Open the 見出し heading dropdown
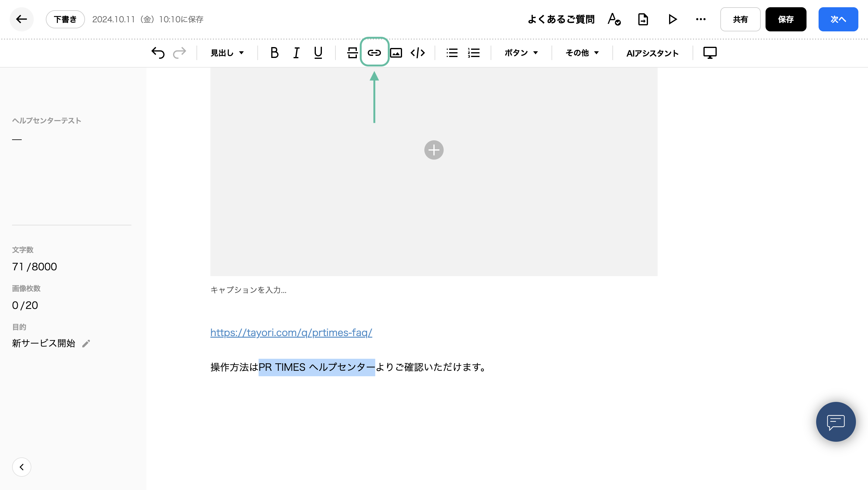Screen dimensions: 868x490 coord(227,52)
